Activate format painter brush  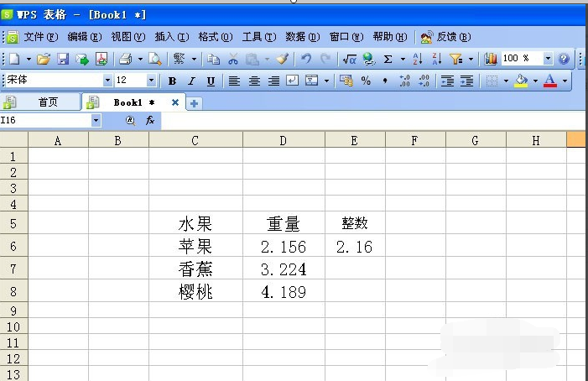283,59
